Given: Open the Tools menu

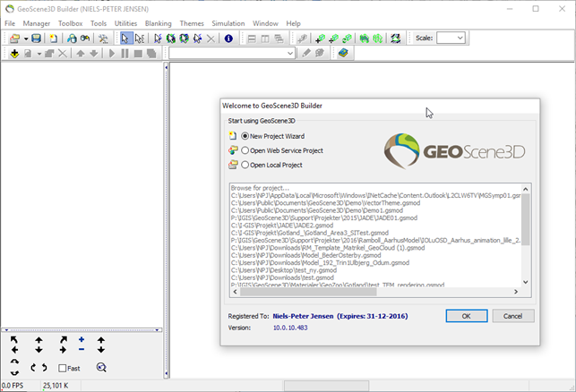Looking at the screenshot, I should pos(99,23).
